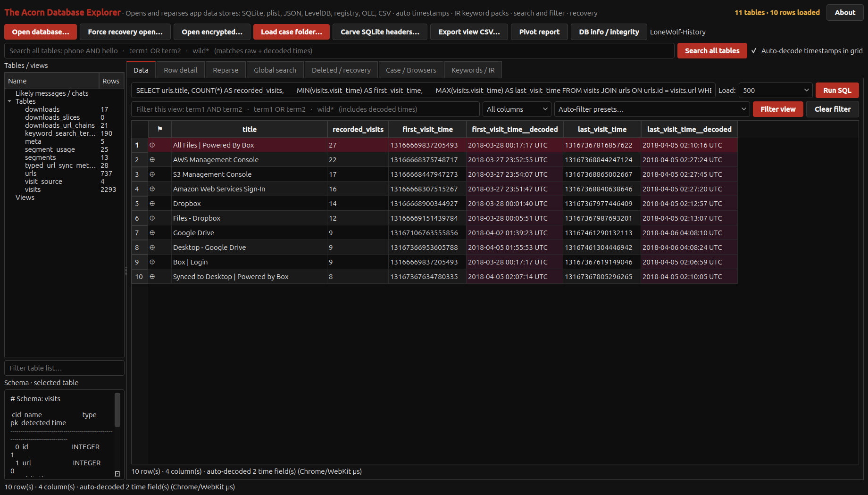Viewport: 868px width, 495px height.
Task: Sort by first_visit_time column header
Action: (x=427, y=129)
